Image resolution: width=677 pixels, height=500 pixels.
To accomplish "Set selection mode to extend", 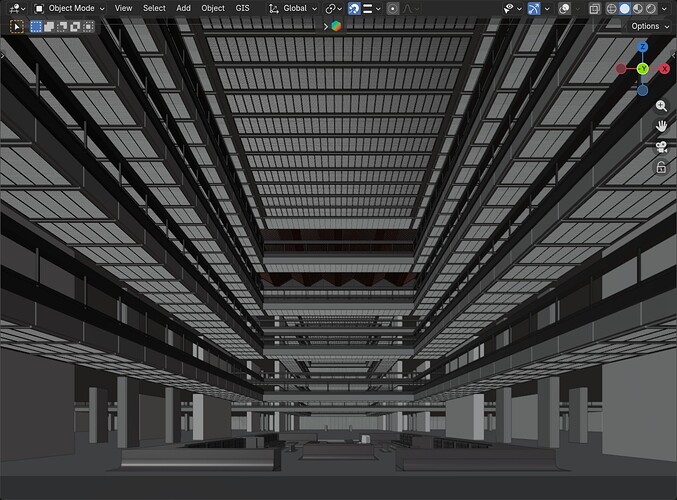I will [49, 27].
